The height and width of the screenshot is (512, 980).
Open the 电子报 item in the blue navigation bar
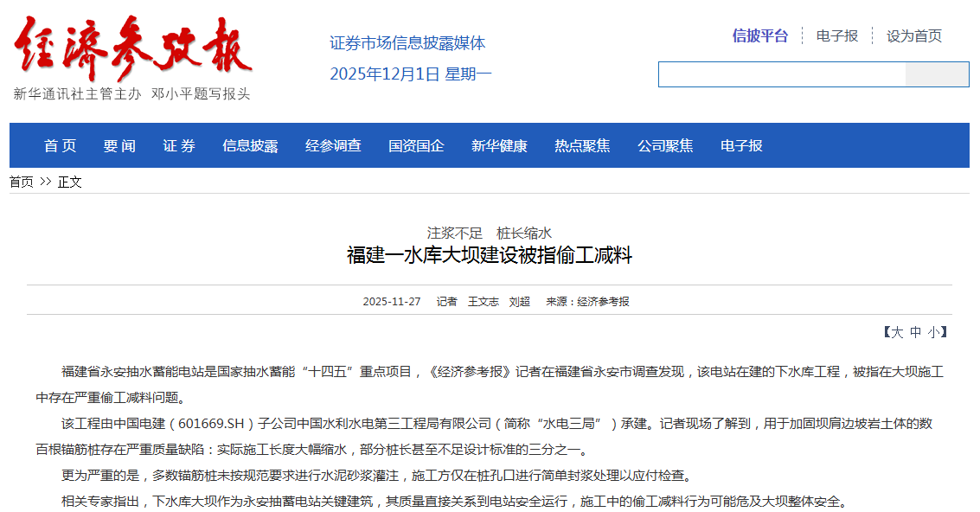tap(740, 145)
